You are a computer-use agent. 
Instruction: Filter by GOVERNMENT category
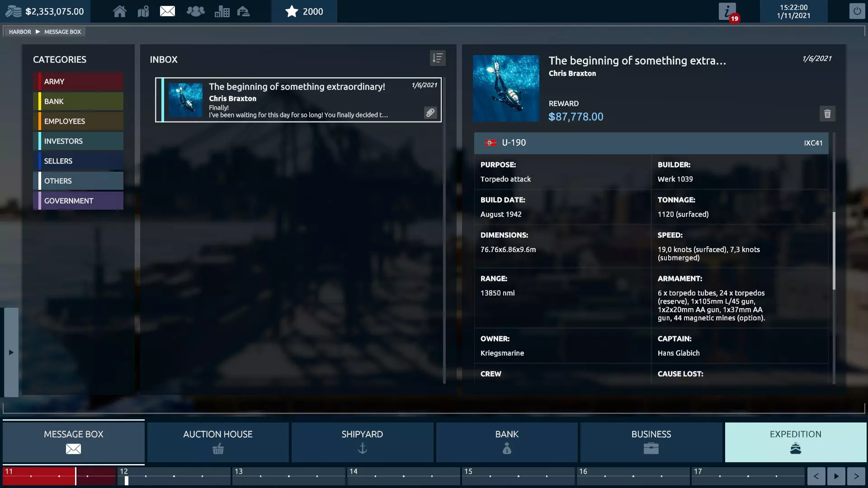78,201
